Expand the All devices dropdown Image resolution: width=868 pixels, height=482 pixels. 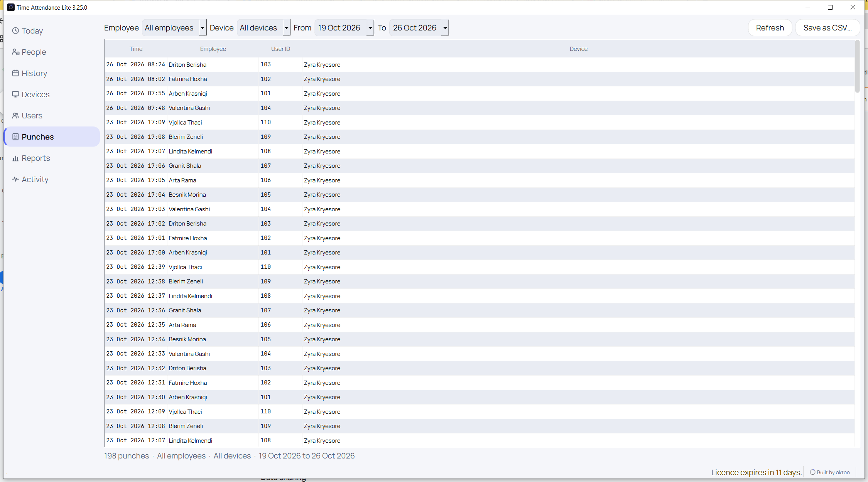(286, 28)
